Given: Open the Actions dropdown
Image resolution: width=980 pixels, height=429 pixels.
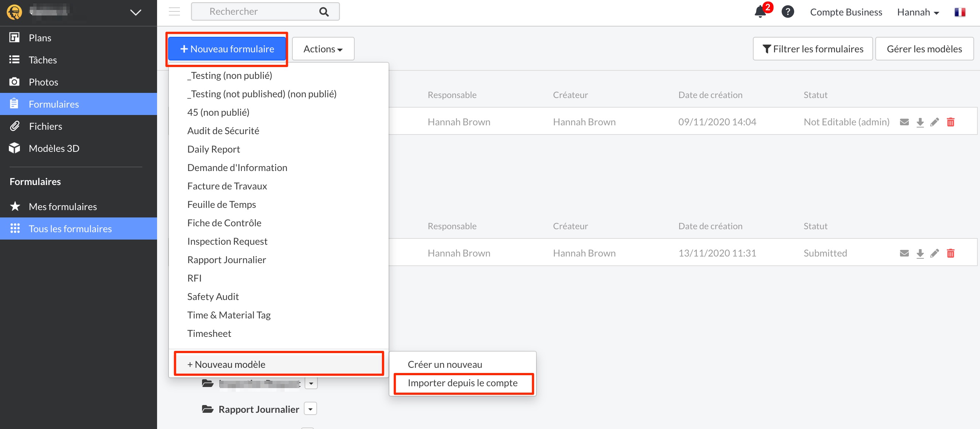Looking at the screenshot, I should click(x=323, y=49).
